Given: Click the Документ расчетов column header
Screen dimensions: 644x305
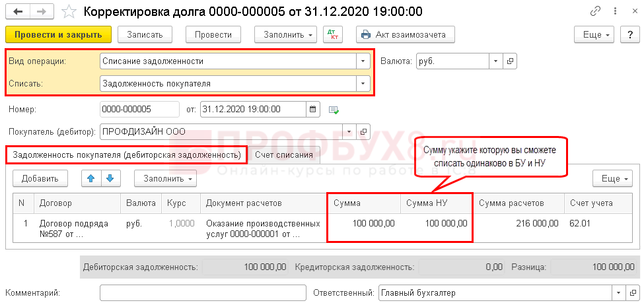Looking at the screenshot, I should click(264, 203).
